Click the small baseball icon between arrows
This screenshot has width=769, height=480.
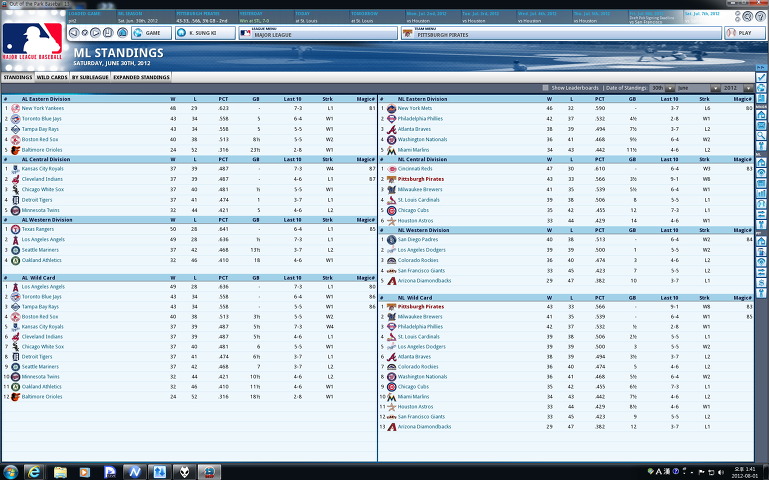[x=84, y=33]
